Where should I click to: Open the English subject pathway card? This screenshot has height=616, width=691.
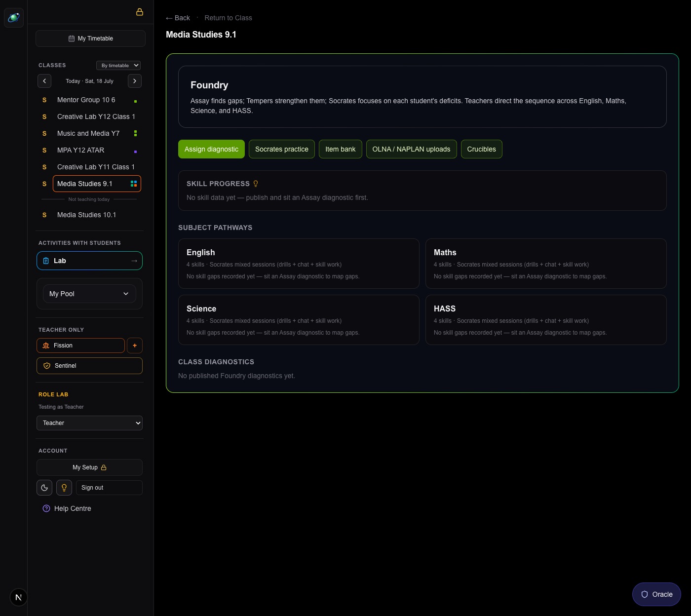pyautogui.click(x=299, y=264)
